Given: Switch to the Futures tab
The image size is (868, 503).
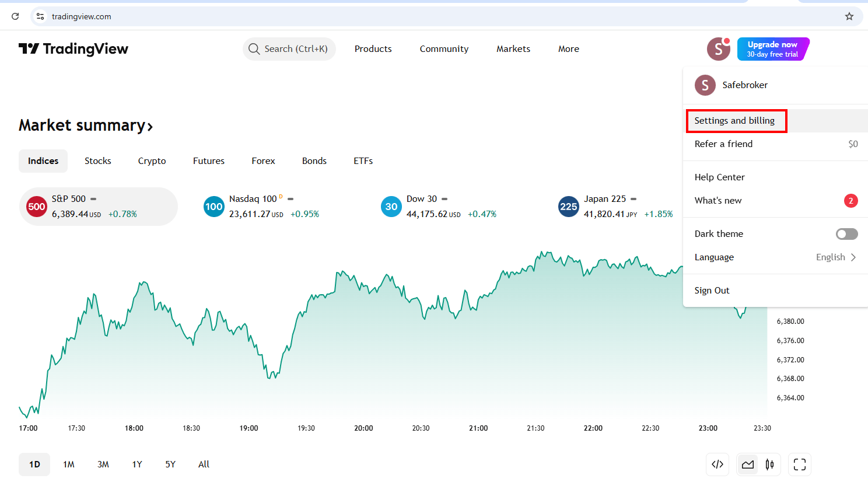Looking at the screenshot, I should pyautogui.click(x=209, y=161).
